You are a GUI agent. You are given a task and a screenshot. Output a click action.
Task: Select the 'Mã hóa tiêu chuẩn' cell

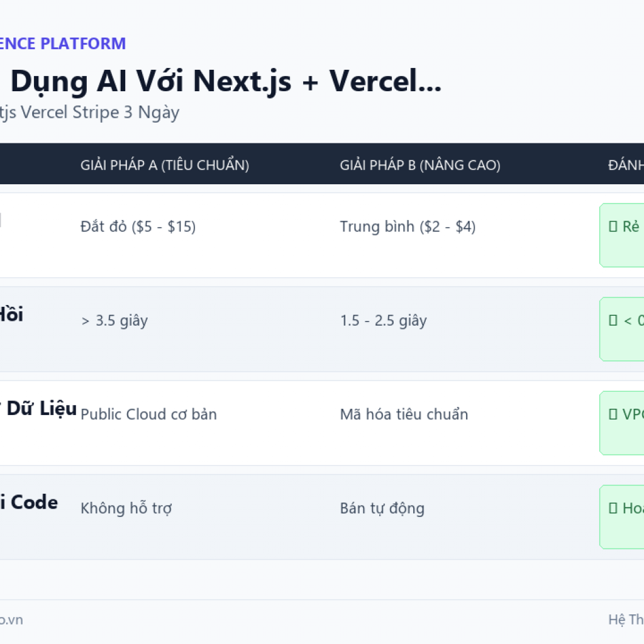click(x=404, y=414)
